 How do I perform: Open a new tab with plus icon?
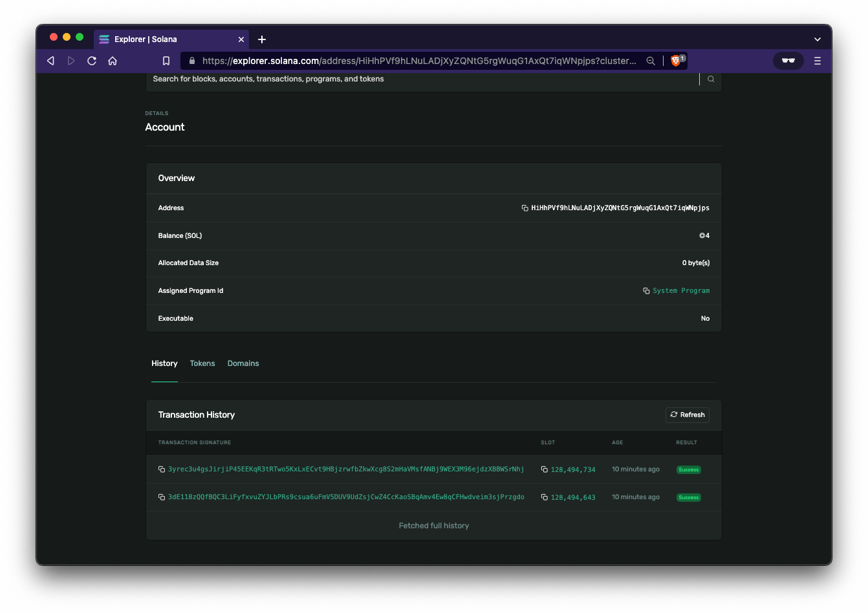[x=262, y=39]
